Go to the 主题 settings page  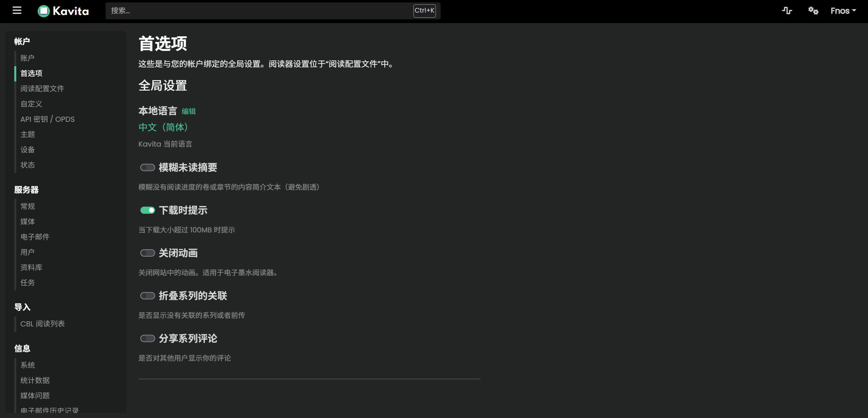pos(27,134)
